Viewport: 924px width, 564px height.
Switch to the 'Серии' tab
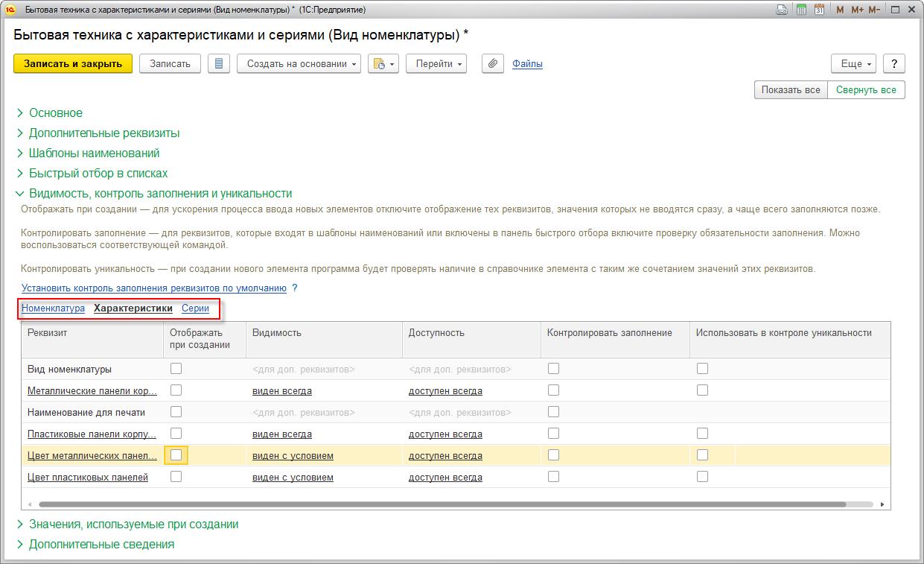[x=195, y=308]
